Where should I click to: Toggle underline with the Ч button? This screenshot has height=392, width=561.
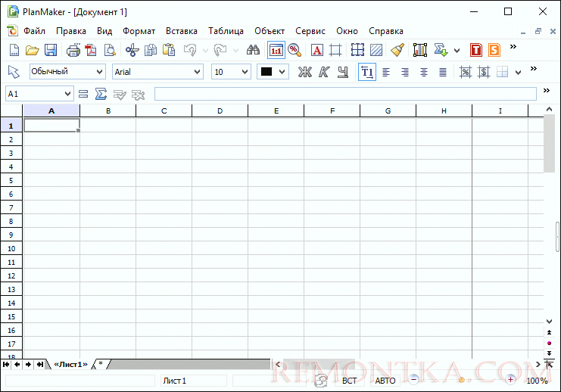[x=343, y=72]
